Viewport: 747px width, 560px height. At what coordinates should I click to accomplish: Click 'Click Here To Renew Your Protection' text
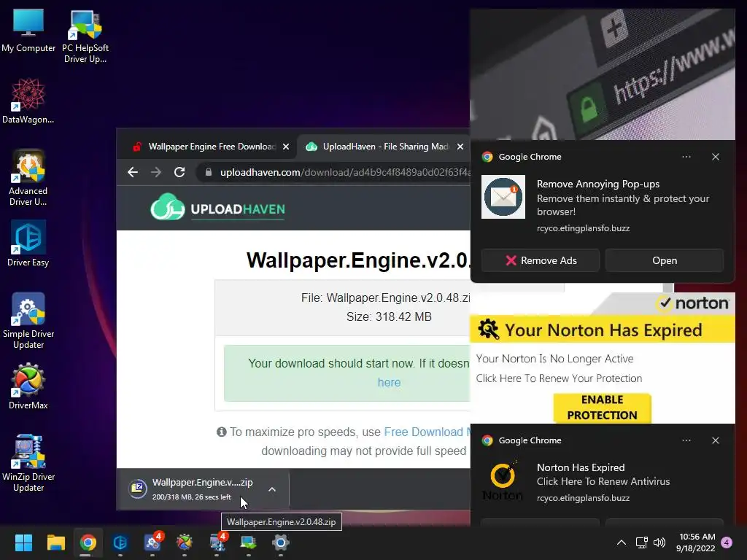559,378
